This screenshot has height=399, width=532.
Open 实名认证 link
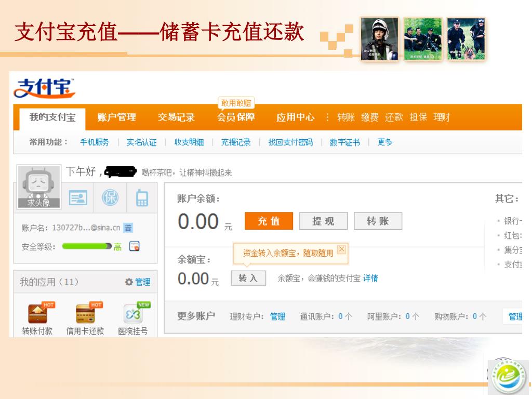(x=141, y=142)
